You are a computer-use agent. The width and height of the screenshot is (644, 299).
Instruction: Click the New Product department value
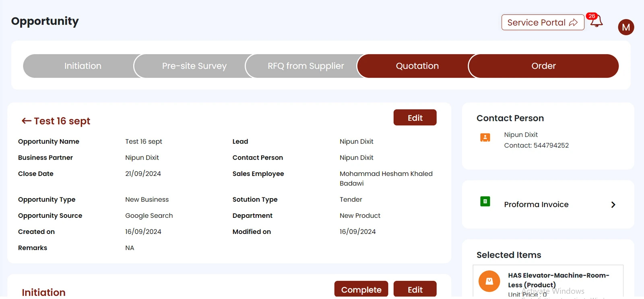360,215
